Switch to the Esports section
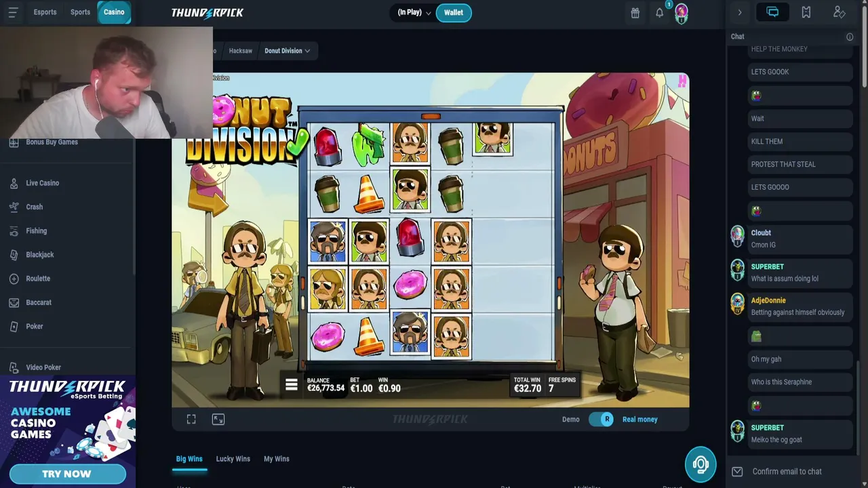 [x=45, y=12]
